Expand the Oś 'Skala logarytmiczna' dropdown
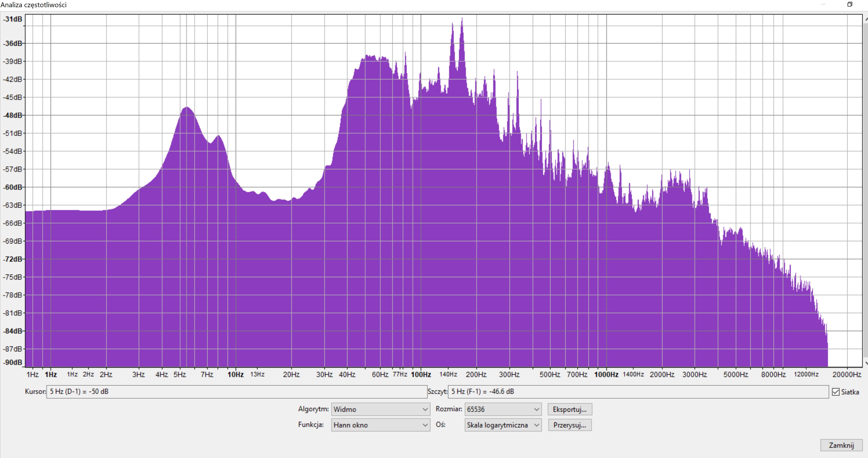The image size is (868, 458). tap(503, 425)
